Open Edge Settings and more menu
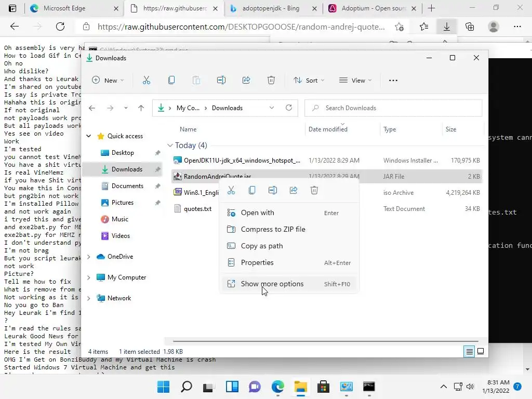This screenshot has width=532, height=399. (x=517, y=26)
